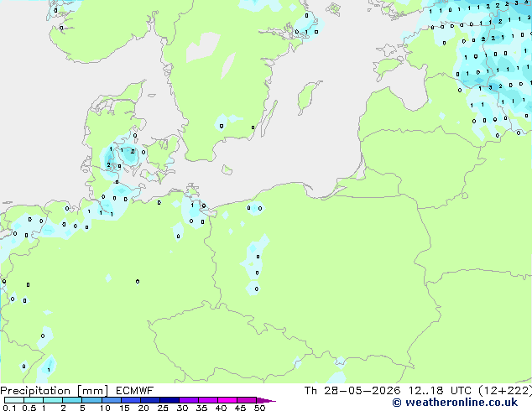
Task: Click the legend label '0.1'
Action: pos(9,408)
